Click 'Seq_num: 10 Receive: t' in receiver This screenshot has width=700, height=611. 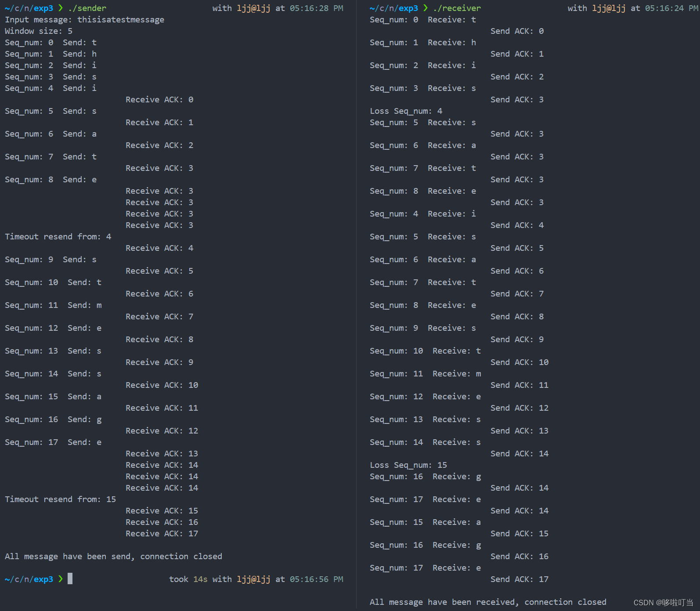[425, 351]
